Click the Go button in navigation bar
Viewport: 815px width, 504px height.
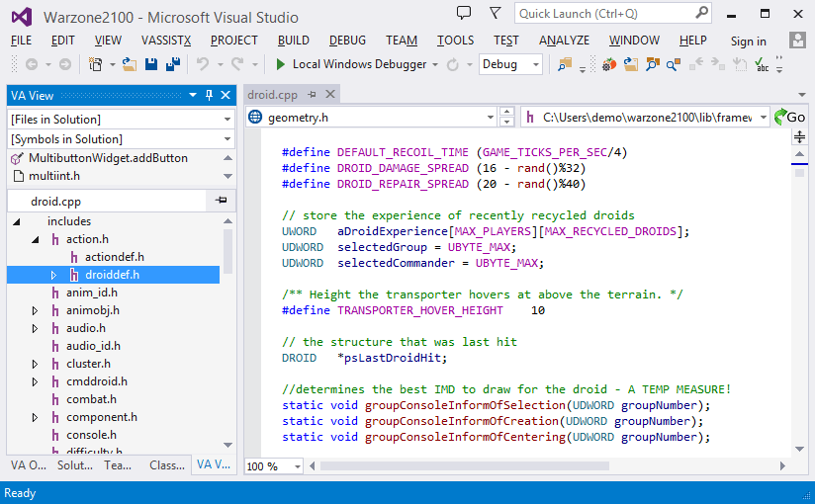pos(789,118)
